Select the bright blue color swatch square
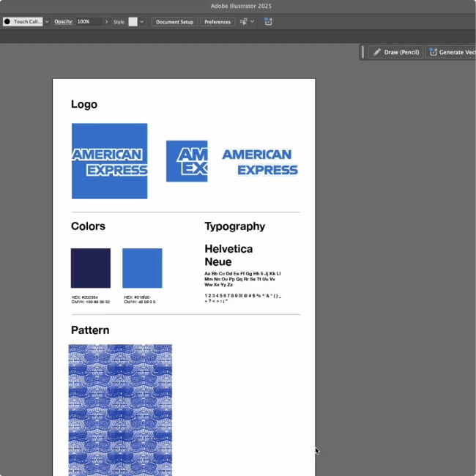 coord(142,268)
